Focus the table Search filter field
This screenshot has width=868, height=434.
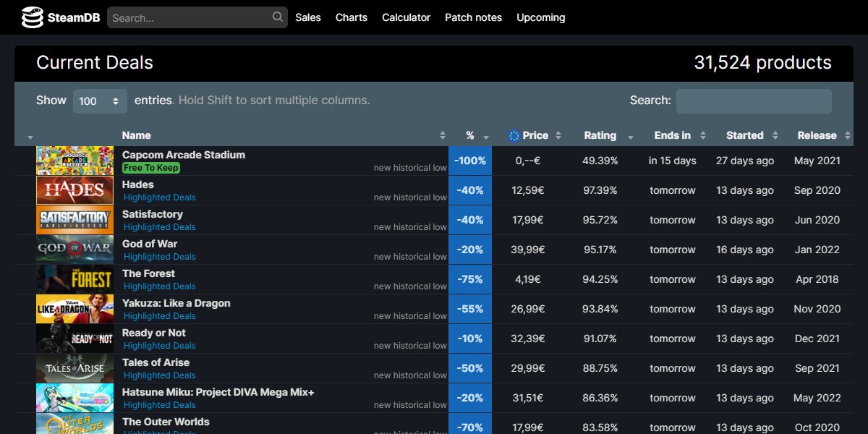754,101
